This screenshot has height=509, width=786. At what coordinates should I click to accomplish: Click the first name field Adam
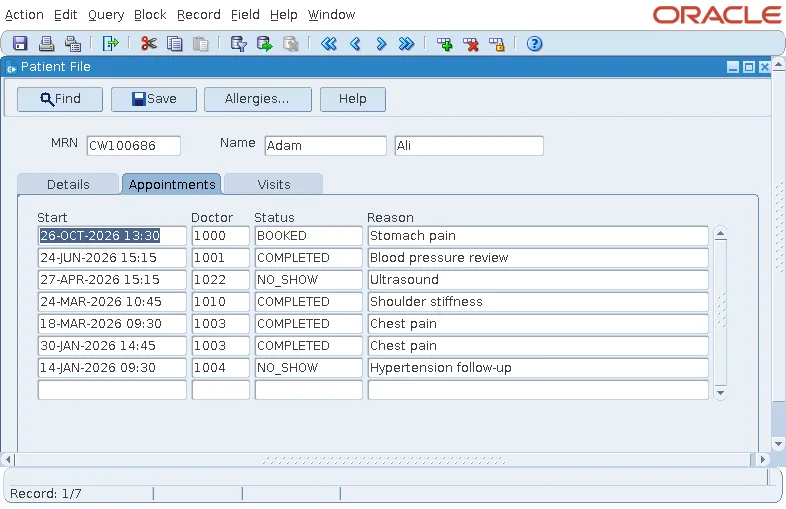(325, 145)
